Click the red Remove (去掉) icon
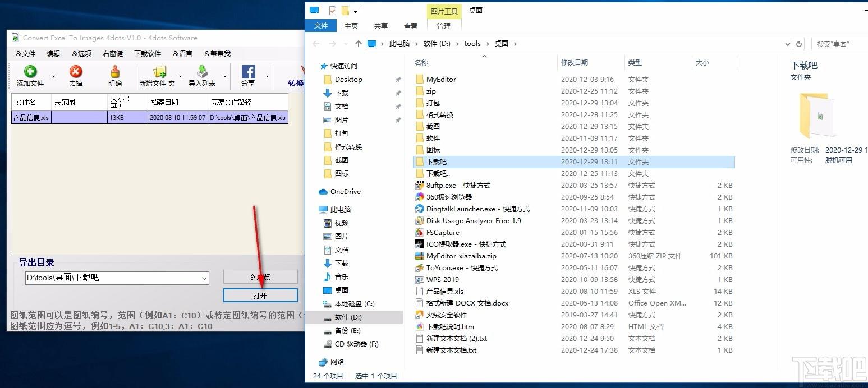 [76, 72]
